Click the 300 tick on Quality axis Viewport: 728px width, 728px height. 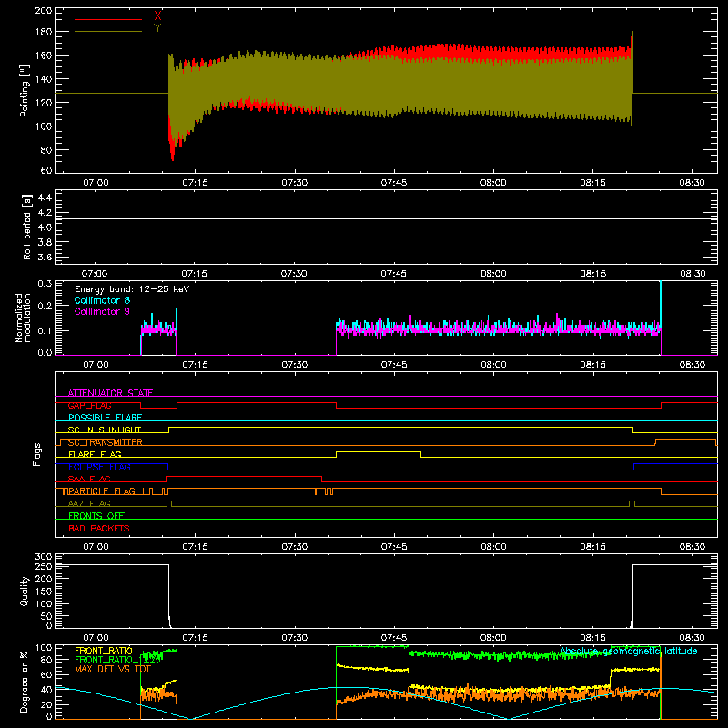coord(43,557)
